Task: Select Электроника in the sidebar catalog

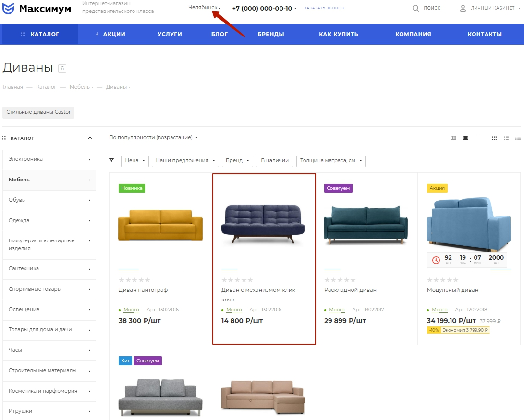Action: [x=49, y=159]
